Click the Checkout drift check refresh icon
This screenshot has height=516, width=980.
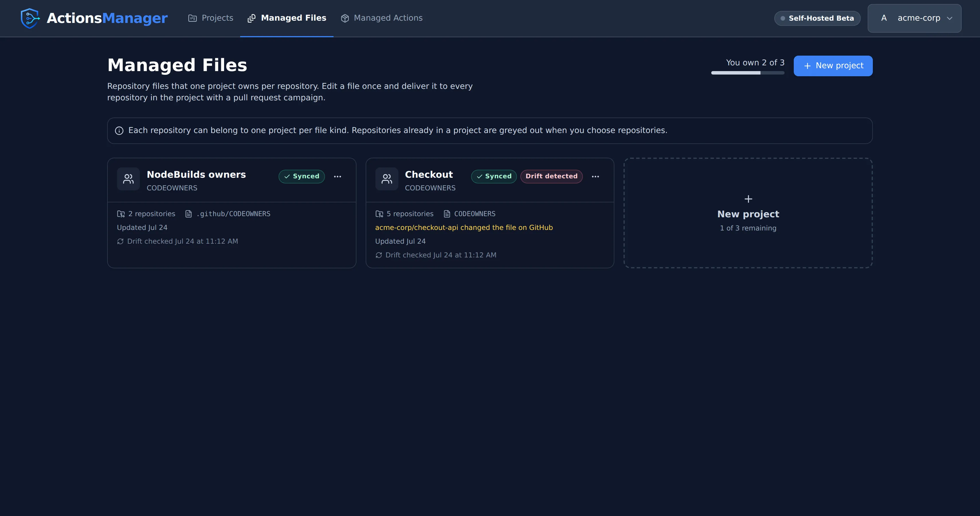[379, 255]
